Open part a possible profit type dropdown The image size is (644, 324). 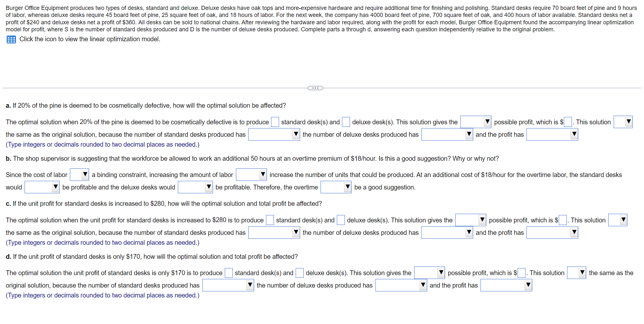476,122
